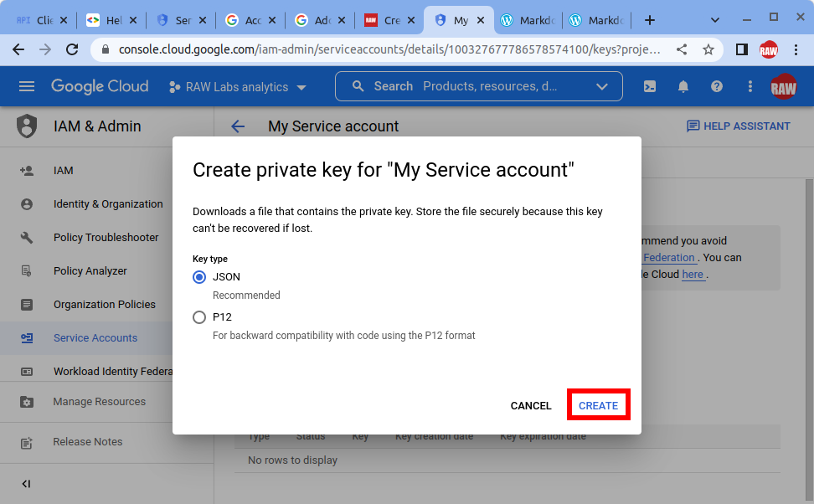Click the Manage Resources folder-gear icon
The height and width of the screenshot is (504, 814).
(x=27, y=402)
